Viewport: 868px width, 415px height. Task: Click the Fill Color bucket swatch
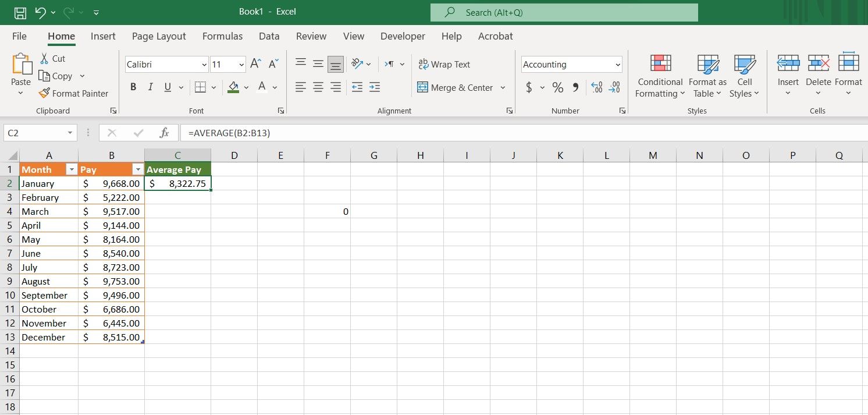tap(233, 87)
